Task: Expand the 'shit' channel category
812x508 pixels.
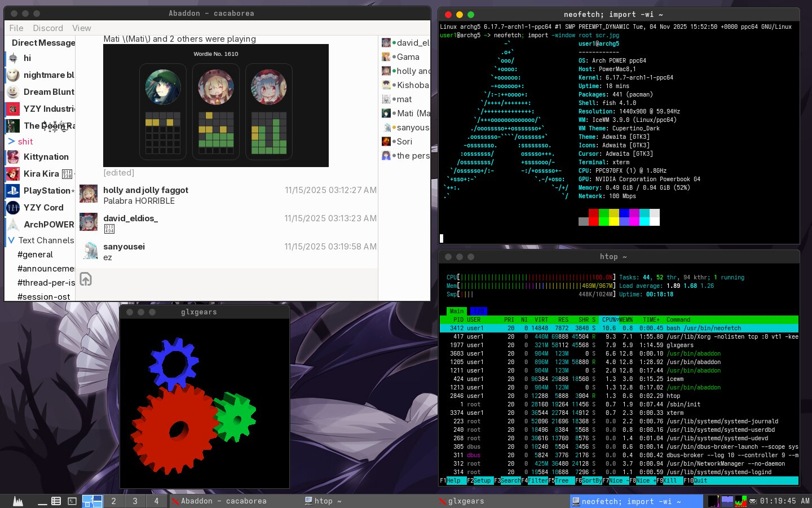Action: pyautogui.click(x=11, y=142)
